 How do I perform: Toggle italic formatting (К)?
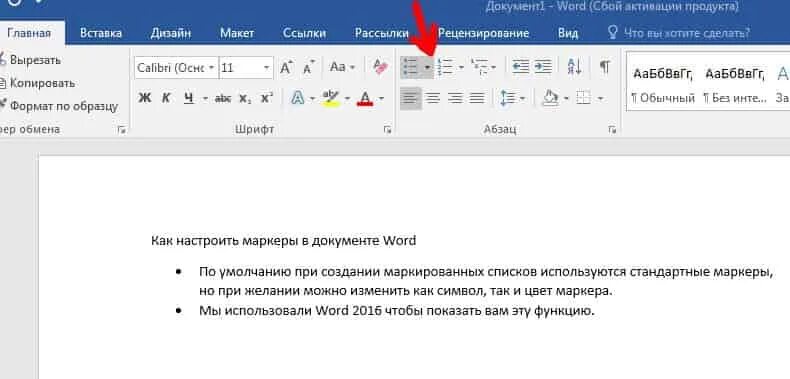(x=166, y=98)
